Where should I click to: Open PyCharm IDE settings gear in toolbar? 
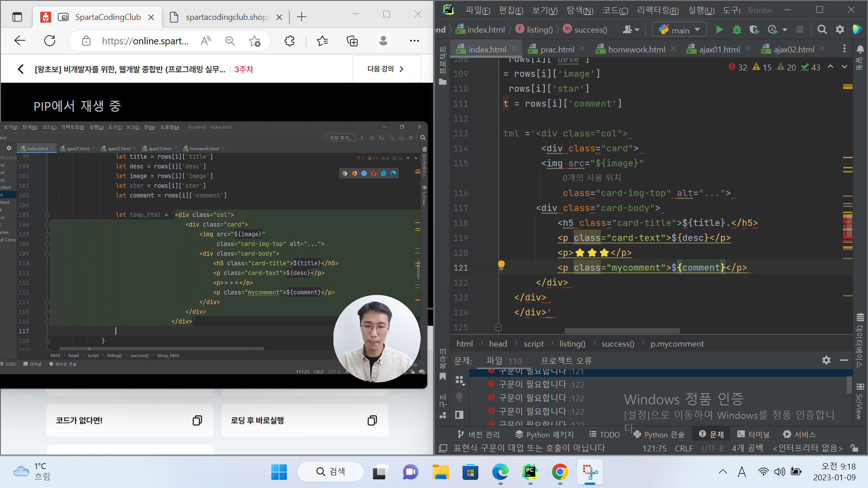tap(840, 30)
